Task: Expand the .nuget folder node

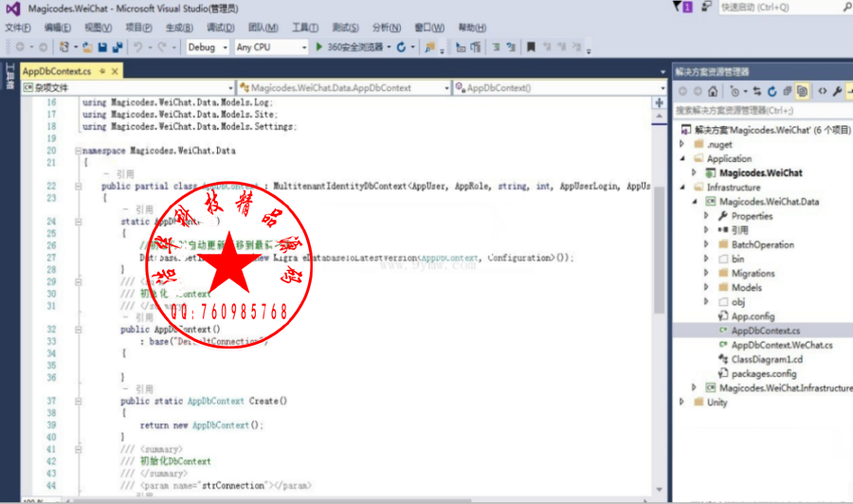Action: tap(682, 144)
